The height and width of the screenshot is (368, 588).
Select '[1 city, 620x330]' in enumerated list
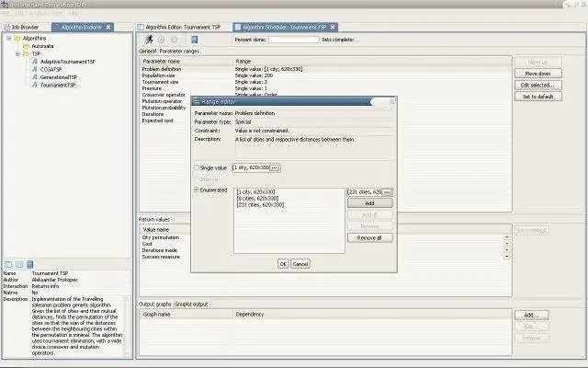click(255, 192)
